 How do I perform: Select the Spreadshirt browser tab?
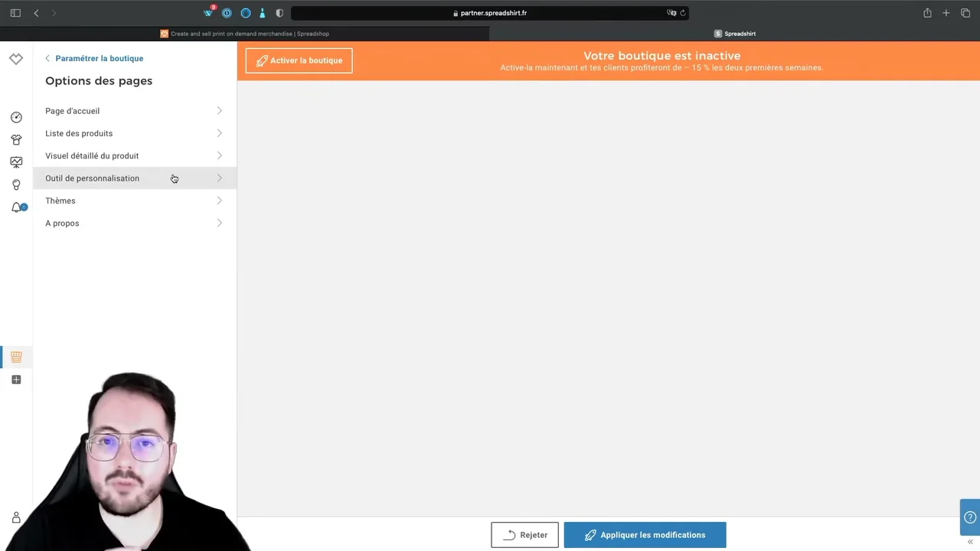[735, 34]
